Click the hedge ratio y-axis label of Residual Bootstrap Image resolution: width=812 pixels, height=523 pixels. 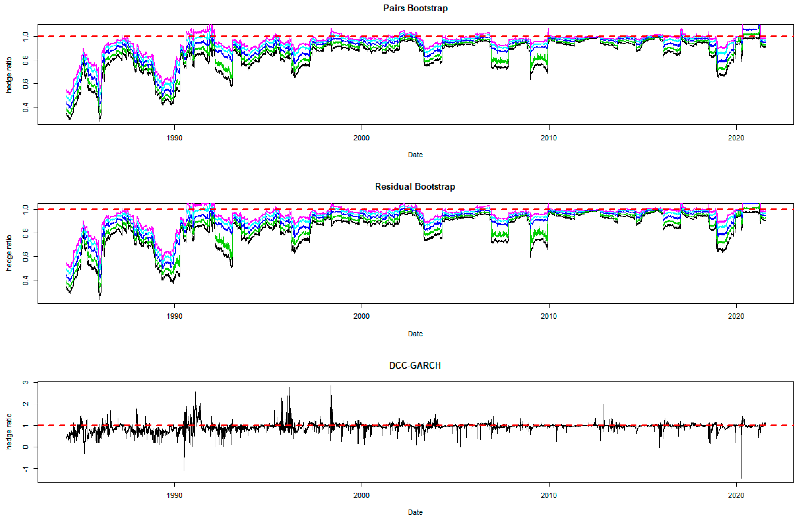9,253
